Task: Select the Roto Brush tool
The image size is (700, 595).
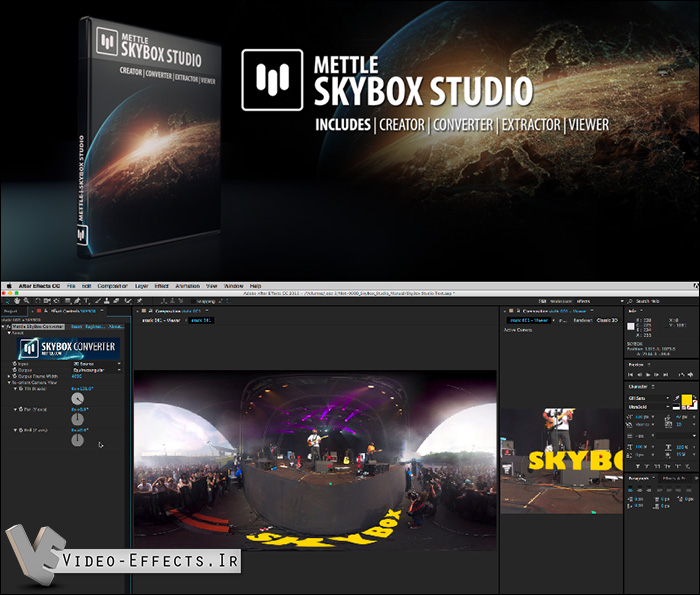Action: point(128,301)
